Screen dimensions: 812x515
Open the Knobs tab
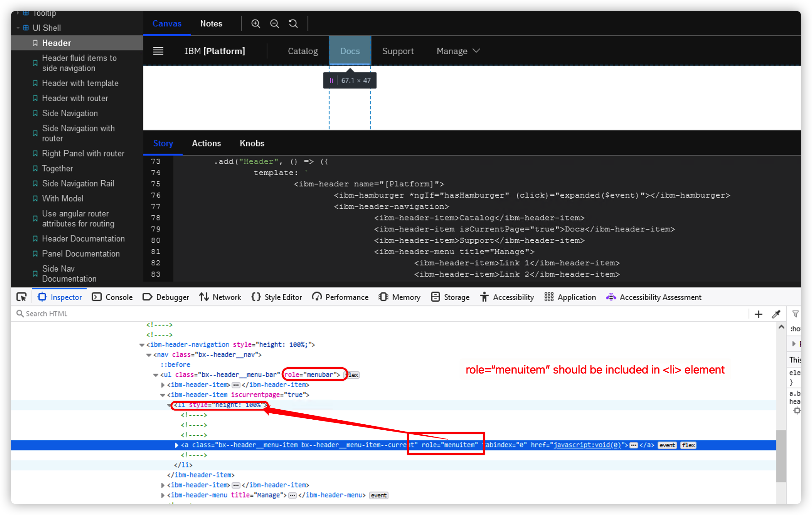pyautogui.click(x=252, y=143)
